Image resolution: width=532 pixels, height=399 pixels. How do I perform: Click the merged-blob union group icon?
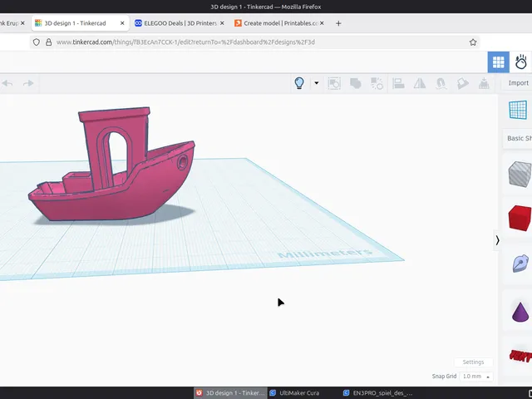tap(355, 83)
